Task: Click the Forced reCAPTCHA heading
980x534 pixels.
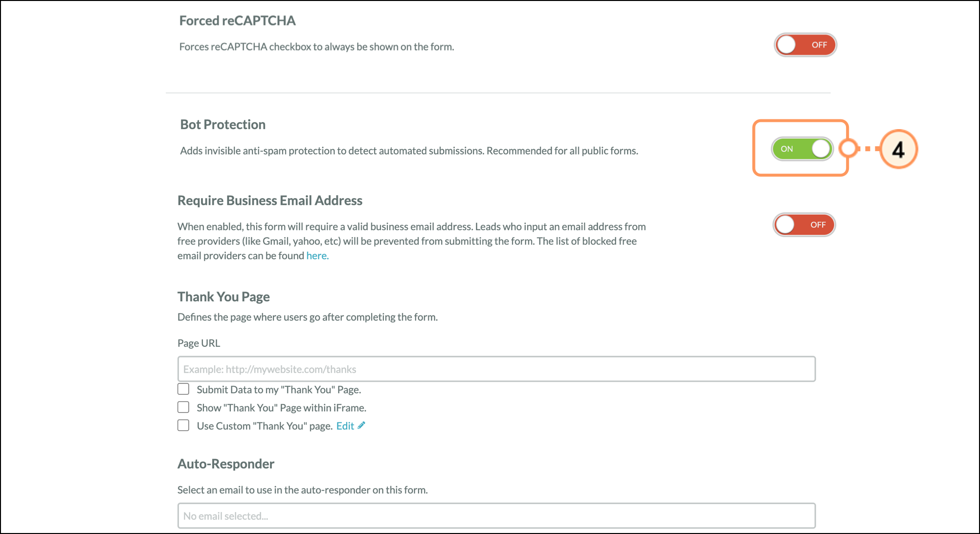Action: (x=237, y=21)
